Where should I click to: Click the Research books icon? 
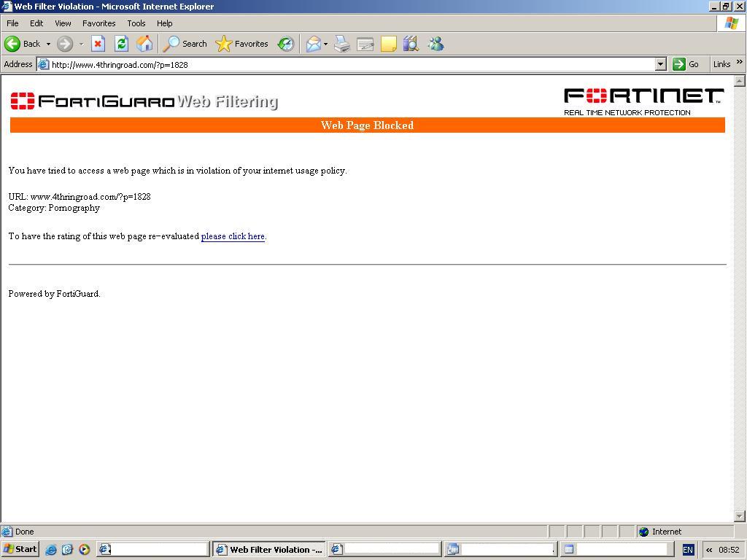click(411, 44)
